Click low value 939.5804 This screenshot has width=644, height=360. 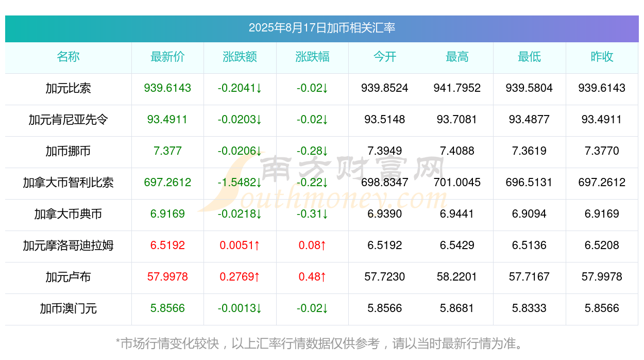(x=530, y=88)
